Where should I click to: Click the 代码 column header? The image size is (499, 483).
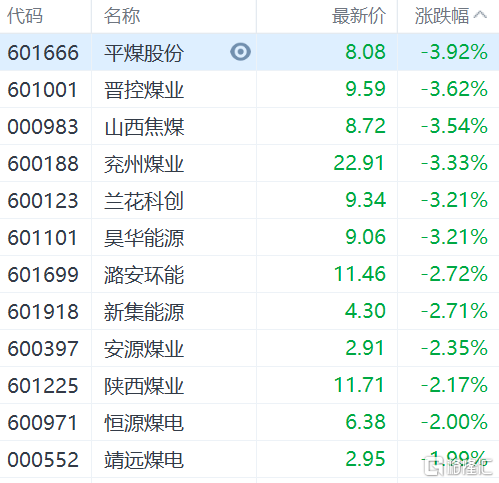pos(25,16)
